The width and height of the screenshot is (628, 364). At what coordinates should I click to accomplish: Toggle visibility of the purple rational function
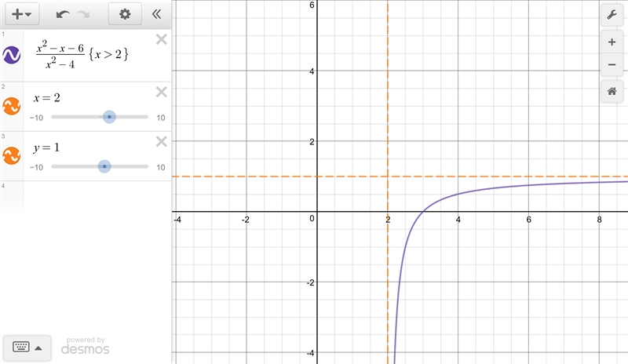(12, 55)
